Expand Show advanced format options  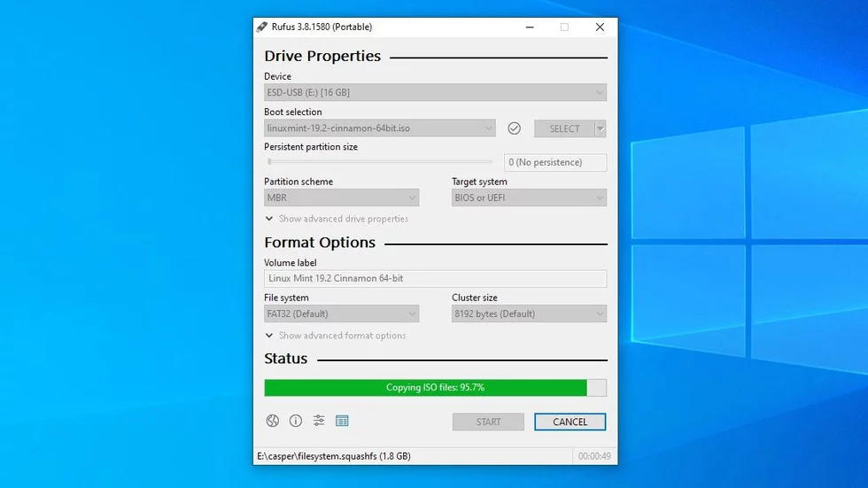pos(336,336)
